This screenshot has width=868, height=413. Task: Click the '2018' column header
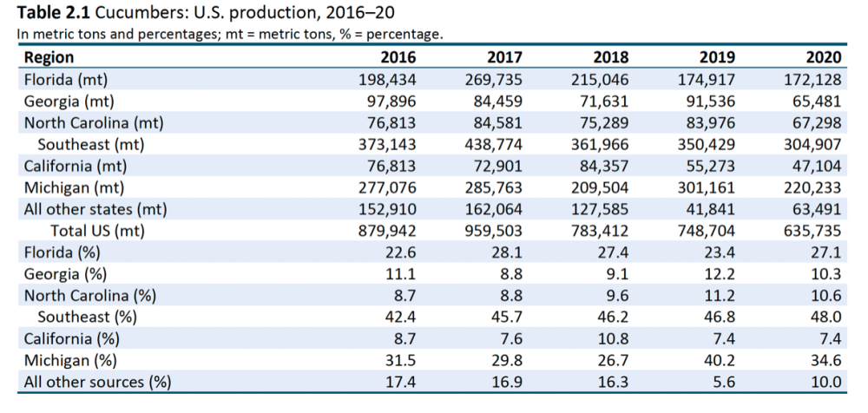(611, 57)
